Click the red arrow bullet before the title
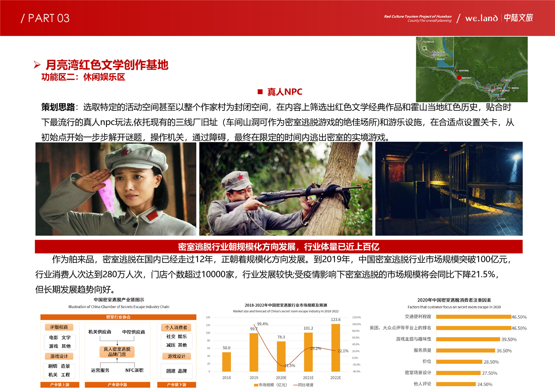Image resolution: width=555 pixels, height=392 pixels. [37, 65]
